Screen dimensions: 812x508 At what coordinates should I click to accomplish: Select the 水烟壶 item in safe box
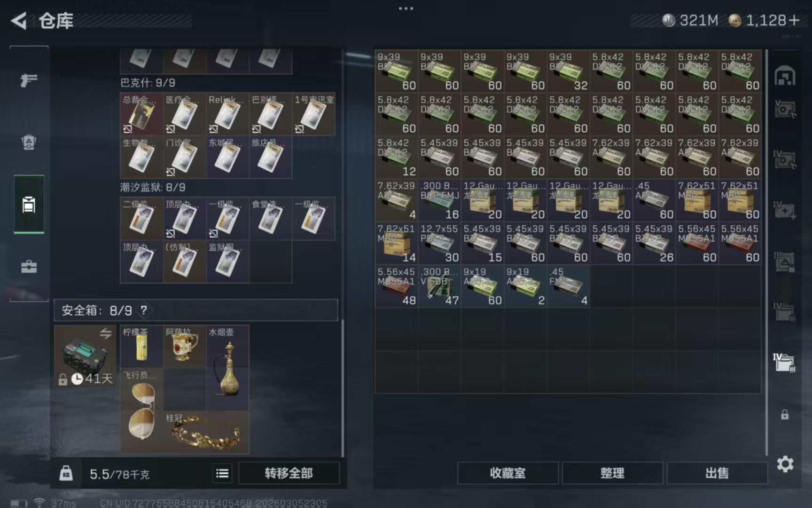coord(228,367)
